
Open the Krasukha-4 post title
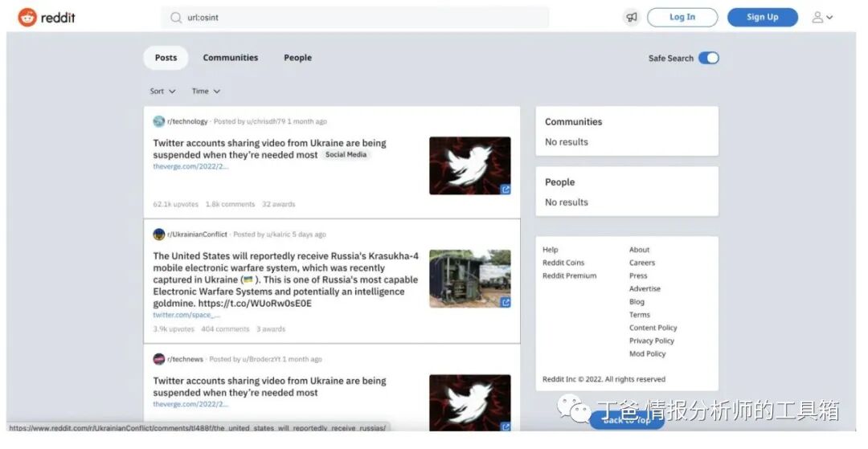(x=285, y=280)
